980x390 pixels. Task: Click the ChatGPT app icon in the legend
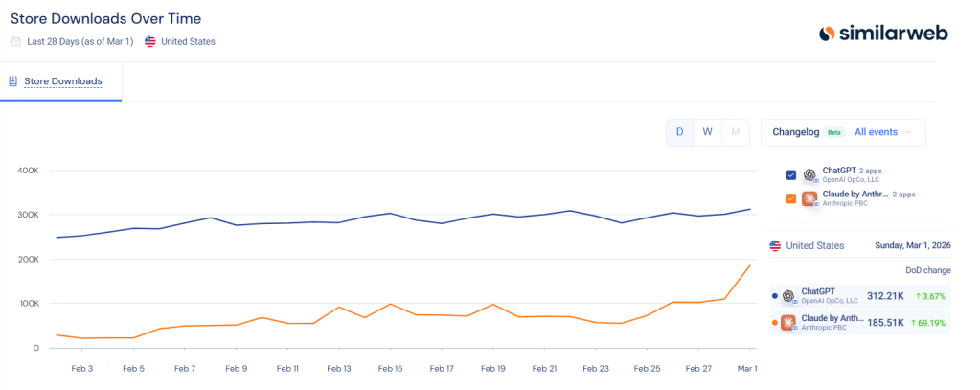809,174
